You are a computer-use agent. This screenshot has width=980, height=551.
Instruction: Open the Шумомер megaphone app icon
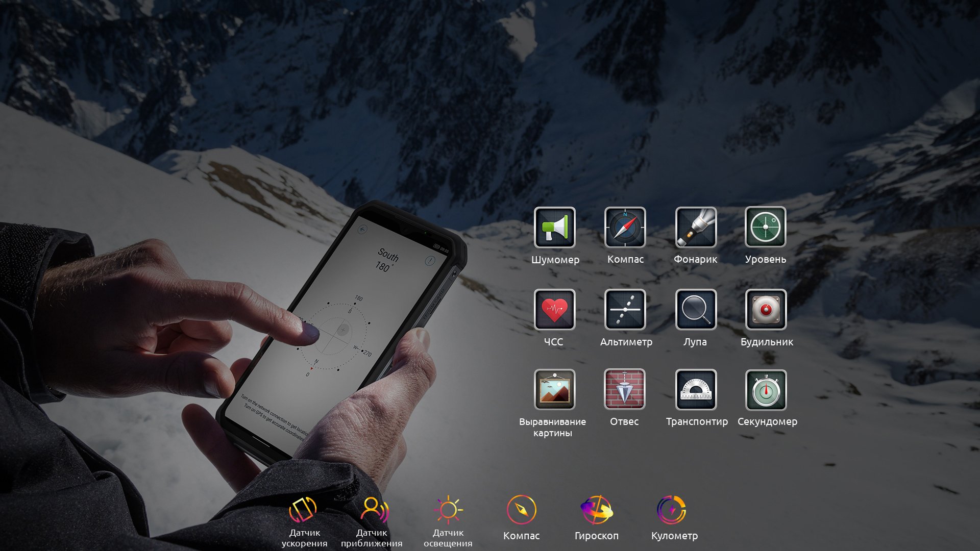coord(555,228)
